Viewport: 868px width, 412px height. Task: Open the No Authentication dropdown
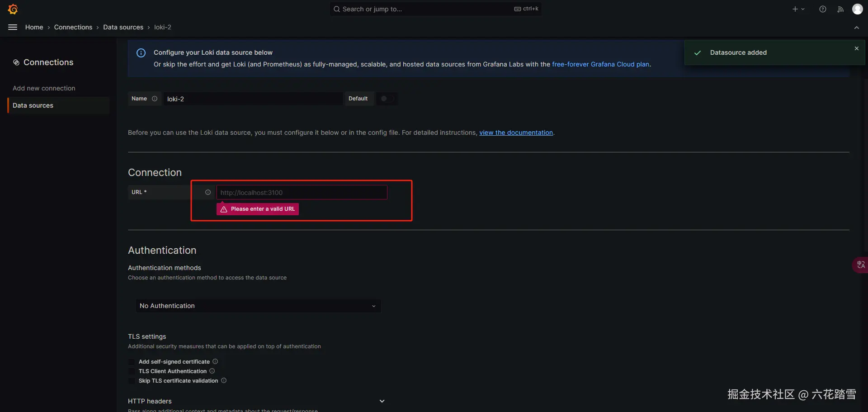[x=258, y=306]
